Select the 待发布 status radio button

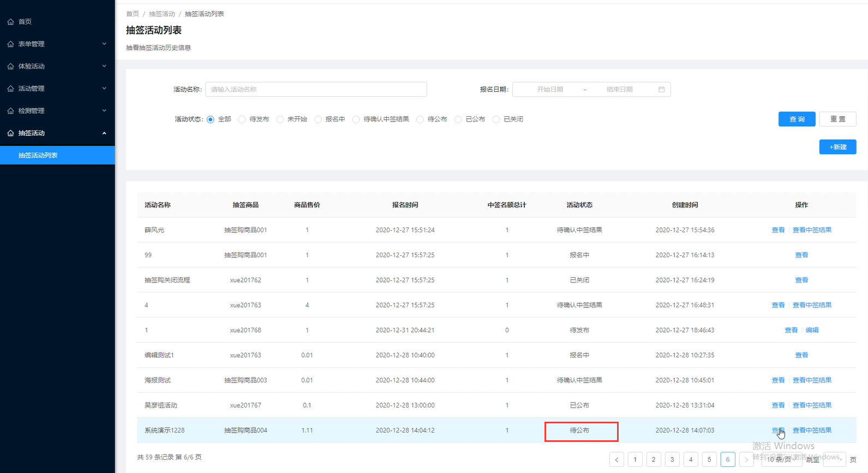pos(242,119)
